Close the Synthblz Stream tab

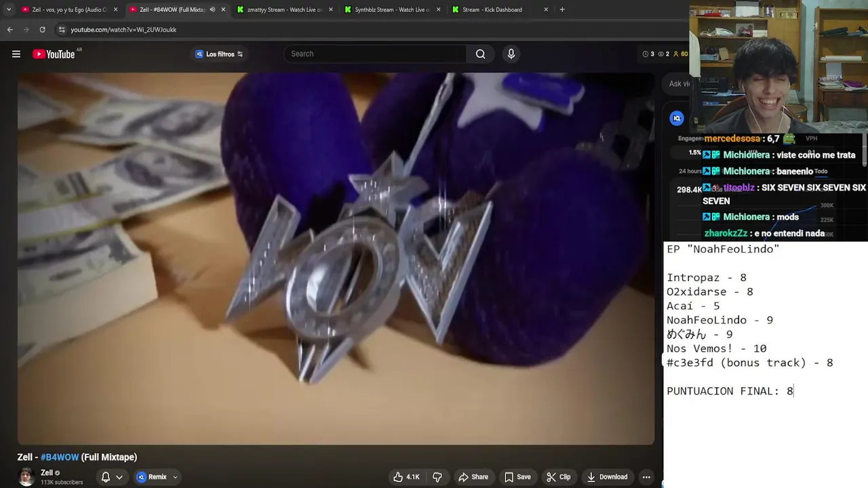click(438, 9)
